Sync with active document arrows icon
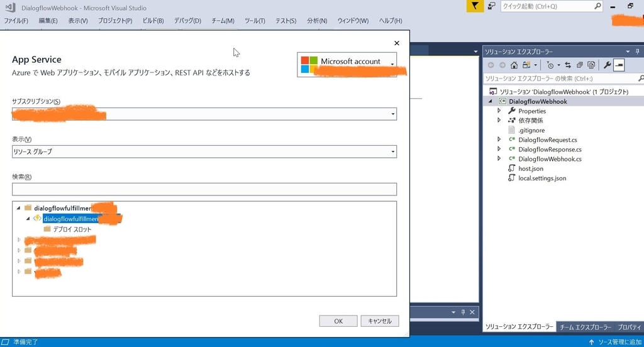 [x=568, y=65]
